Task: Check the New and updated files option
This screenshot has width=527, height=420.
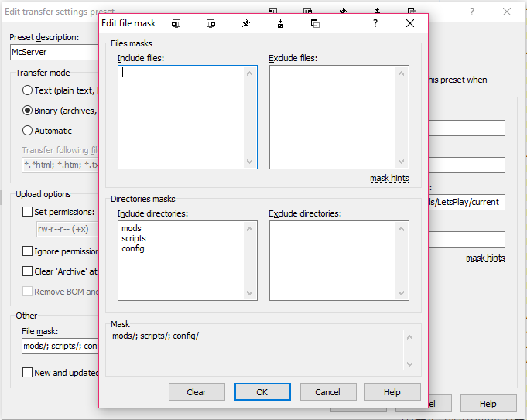Action: tap(28, 373)
